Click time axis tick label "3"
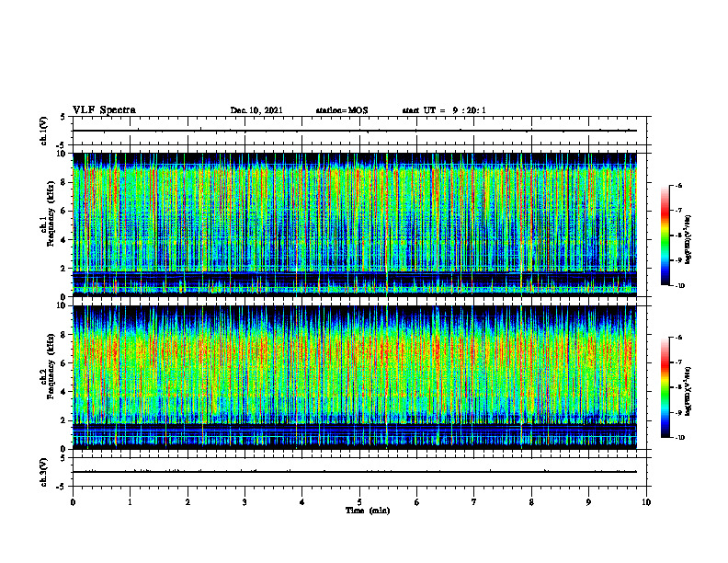 pos(245,502)
